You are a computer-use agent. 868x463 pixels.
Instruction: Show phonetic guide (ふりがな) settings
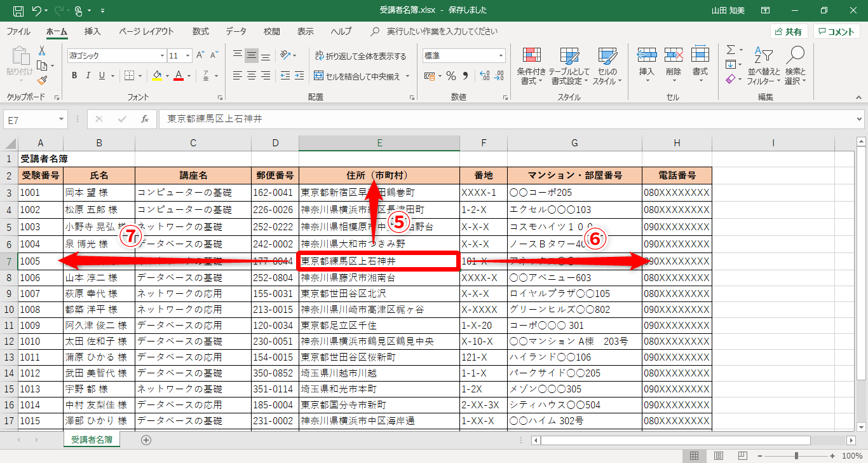[206, 76]
